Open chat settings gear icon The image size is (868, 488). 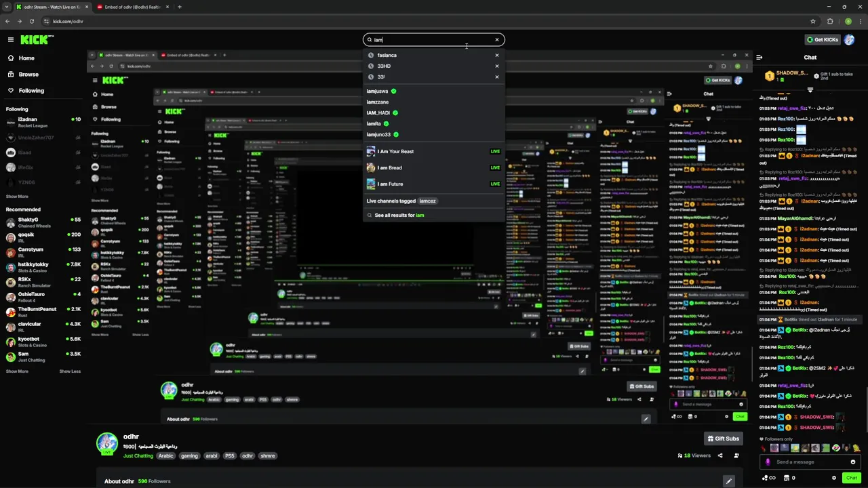click(834, 478)
